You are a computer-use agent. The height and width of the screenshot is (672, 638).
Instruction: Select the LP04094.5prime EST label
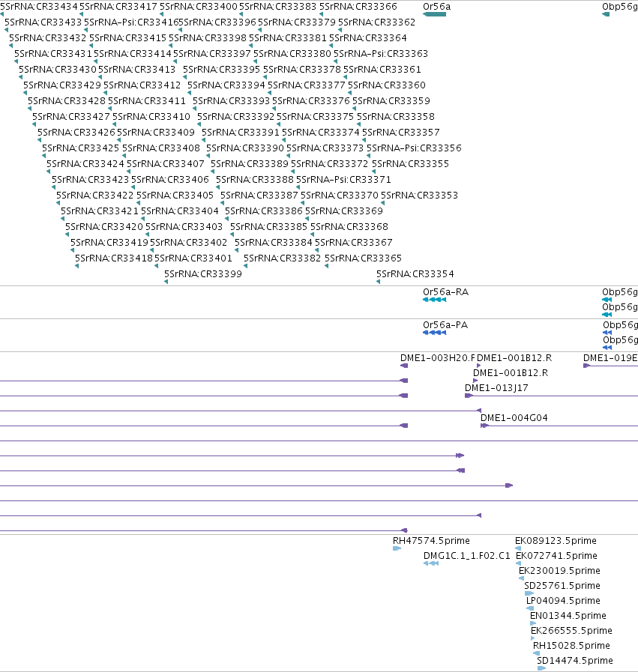[563, 601]
